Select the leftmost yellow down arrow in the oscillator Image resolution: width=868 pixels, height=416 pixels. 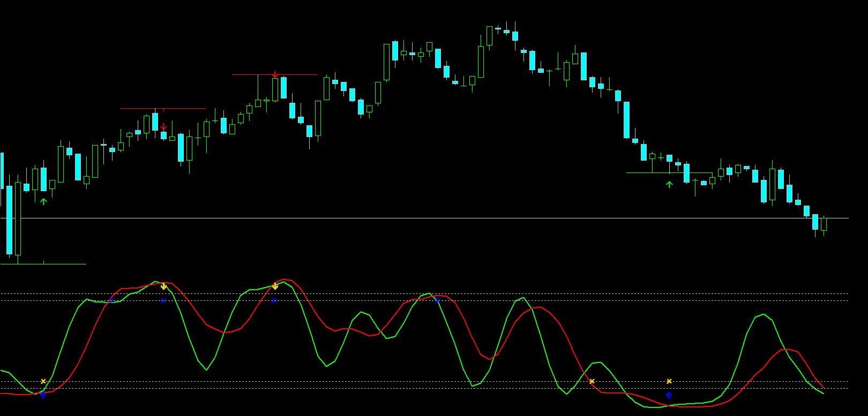pos(163,286)
